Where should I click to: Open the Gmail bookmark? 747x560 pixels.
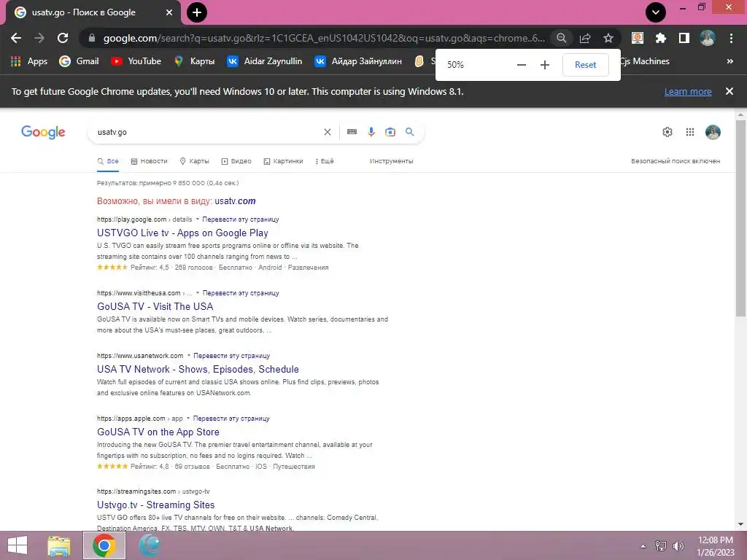[x=79, y=61]
